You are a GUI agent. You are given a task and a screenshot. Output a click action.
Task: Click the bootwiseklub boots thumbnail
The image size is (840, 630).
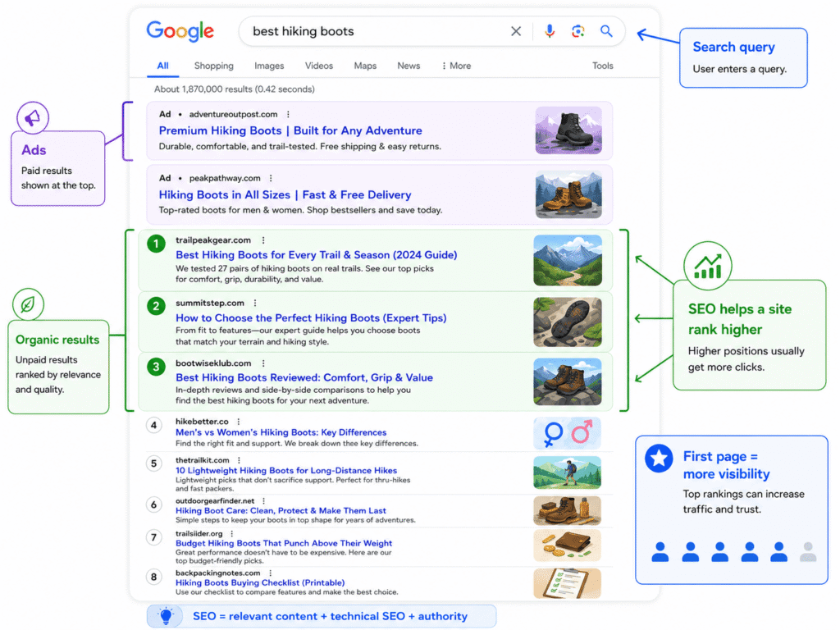[x=568, y=381]
